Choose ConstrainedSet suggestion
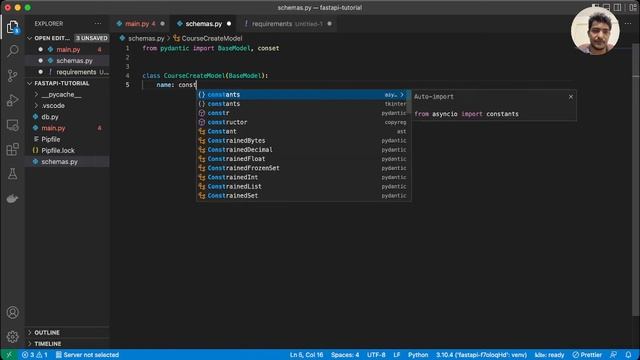The width and height of the screenshot is (640, 360). 302,196
